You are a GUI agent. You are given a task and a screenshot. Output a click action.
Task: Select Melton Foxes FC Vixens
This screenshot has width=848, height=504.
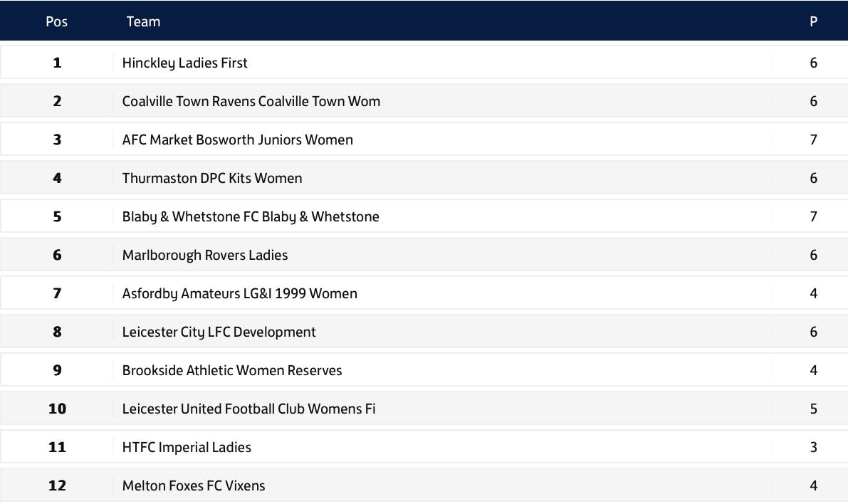pyautogui.click(x=194, y=485)
